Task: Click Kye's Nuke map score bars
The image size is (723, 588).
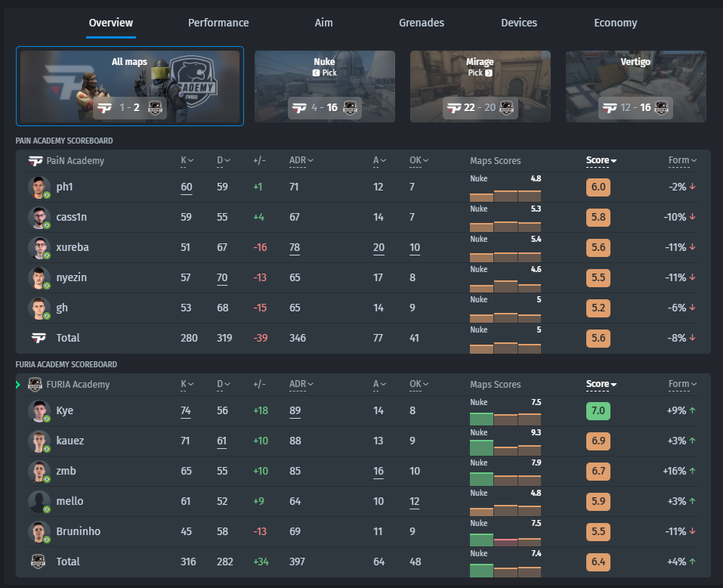Action: click(505, 419)
